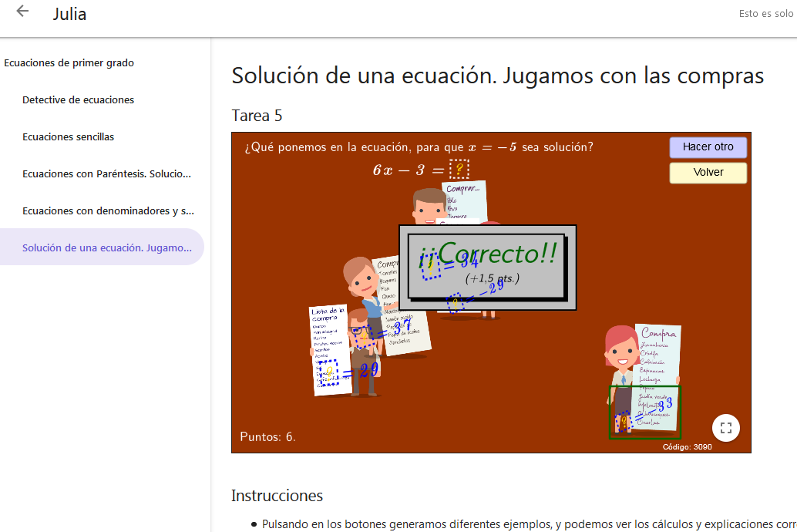Click the ¡¡Correcto!! message box

[487, 268]
